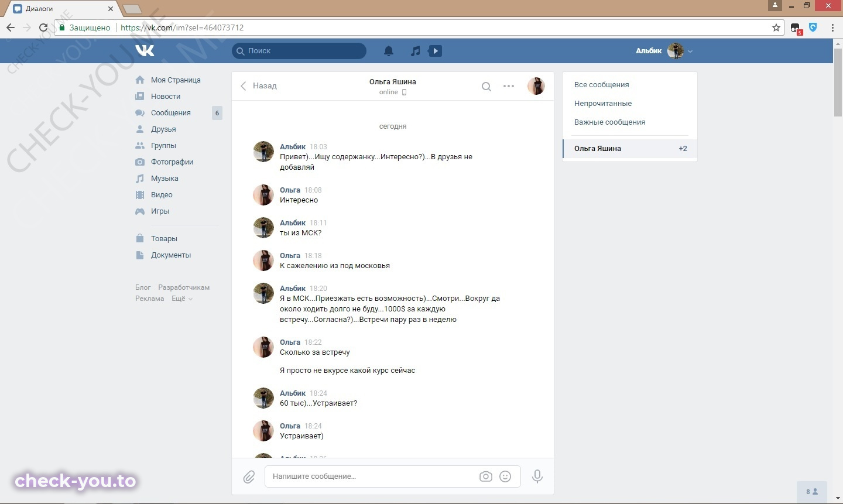Go to Новости in the sidebar
The image size is (843, 504).
166,97
